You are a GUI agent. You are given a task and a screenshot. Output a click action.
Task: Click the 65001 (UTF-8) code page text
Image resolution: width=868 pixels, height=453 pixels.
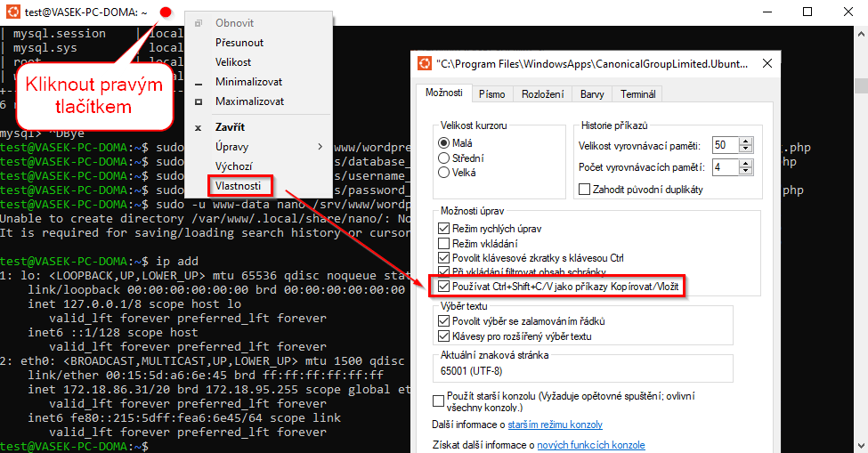471,370
